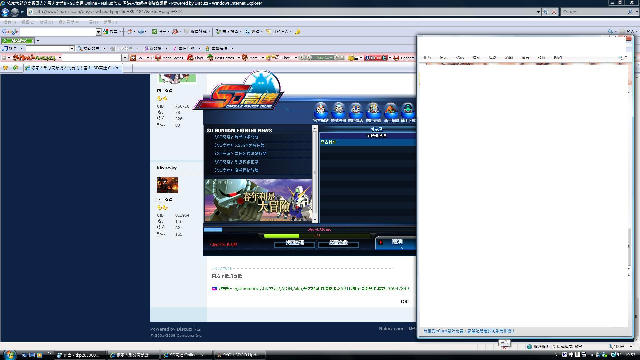Screen dimensions: 640x360
Task: Select the open forum page browser tab
Action: (72, 68)
